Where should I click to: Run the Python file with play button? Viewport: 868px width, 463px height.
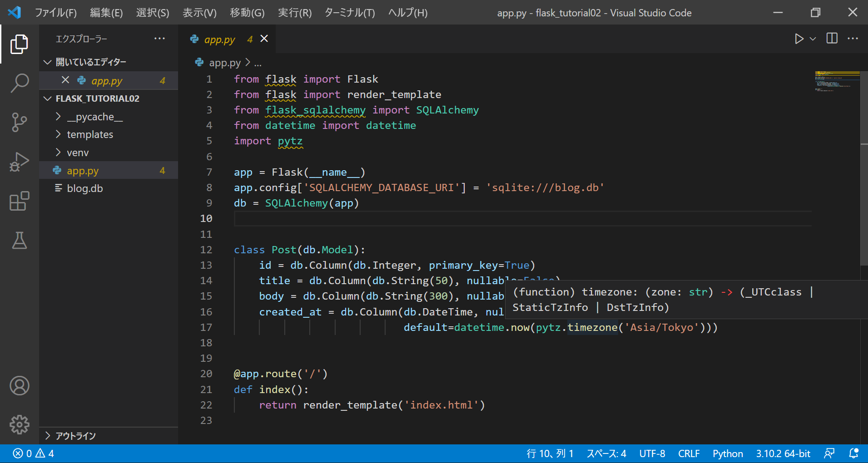point(799,39)
